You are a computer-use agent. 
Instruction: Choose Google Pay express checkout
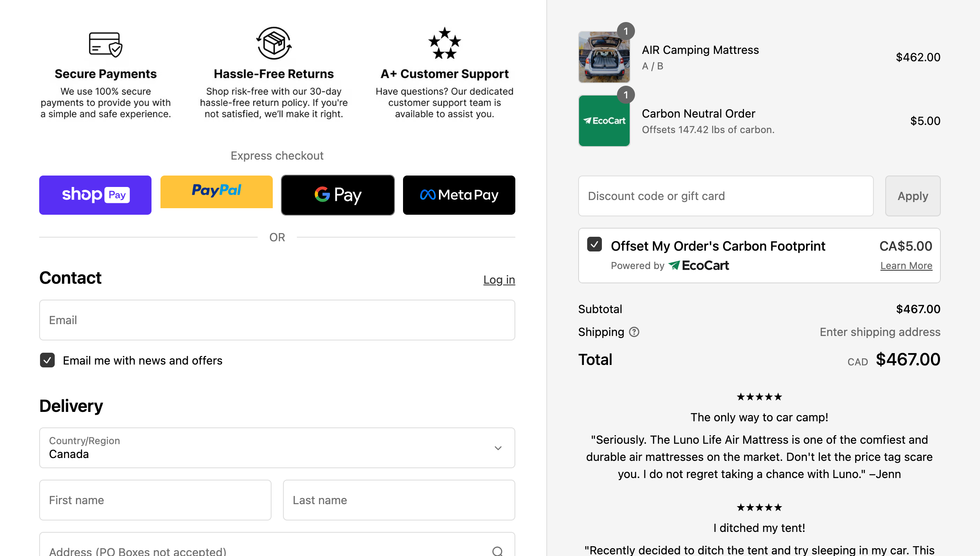pyautogui.click(x=338, y=195)
